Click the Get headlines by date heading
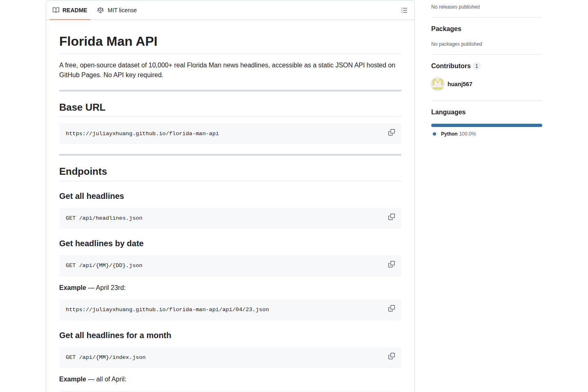Viewport: 588px width, 392px height. 101,243
